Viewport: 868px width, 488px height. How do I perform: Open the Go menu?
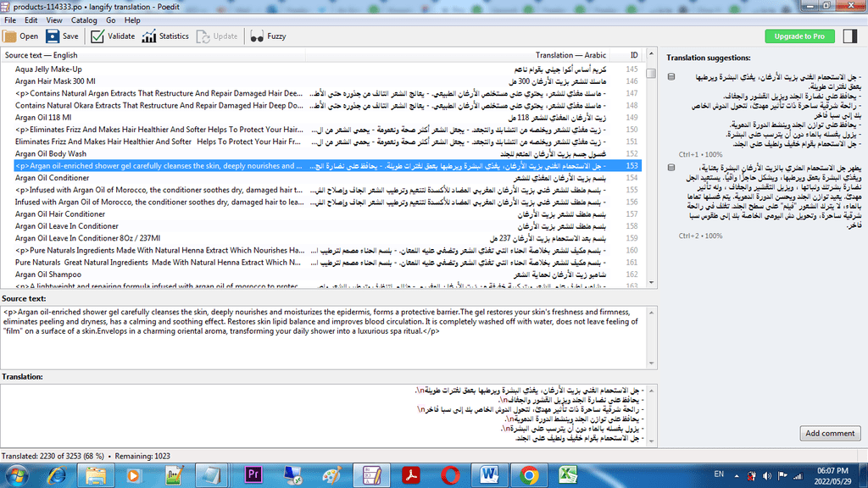(111, 20)
